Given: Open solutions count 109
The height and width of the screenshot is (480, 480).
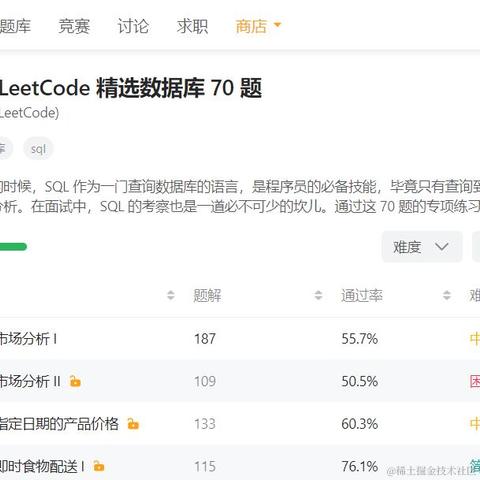Looking at the screenshot, I should (x=205, y=381).
